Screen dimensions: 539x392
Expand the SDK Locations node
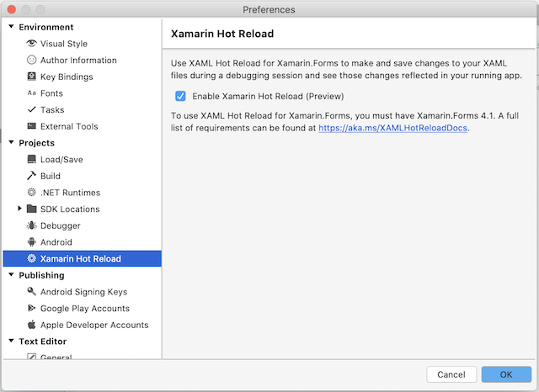pos(19,209)
